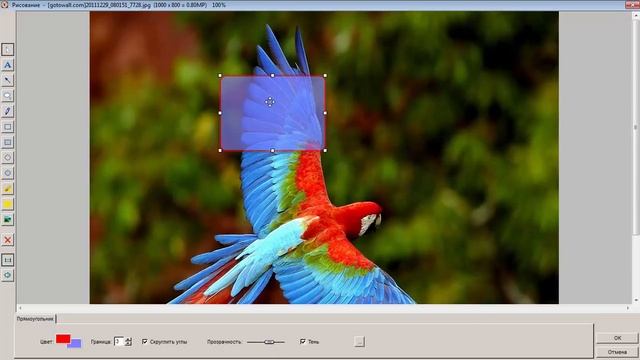Select the speech bubble callout tool
This screenshot has width=640, height=360.
pyautogui.click(x=7, y=96)
